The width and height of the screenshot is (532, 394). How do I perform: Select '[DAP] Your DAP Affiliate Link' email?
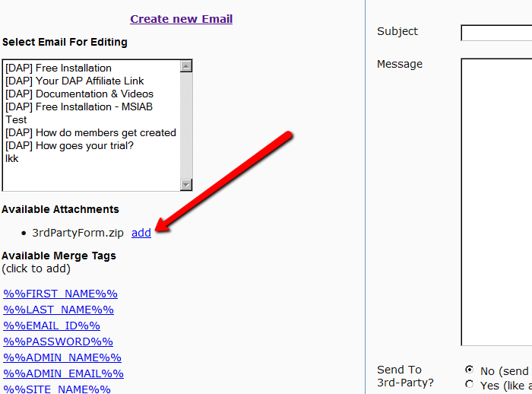[x=74, y=81]
